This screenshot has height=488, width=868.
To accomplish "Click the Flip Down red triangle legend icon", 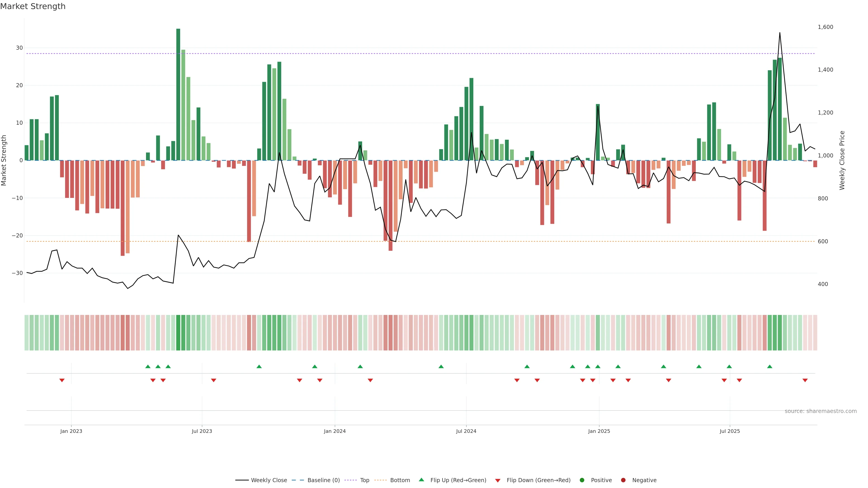I will click(x=498, y=480).
